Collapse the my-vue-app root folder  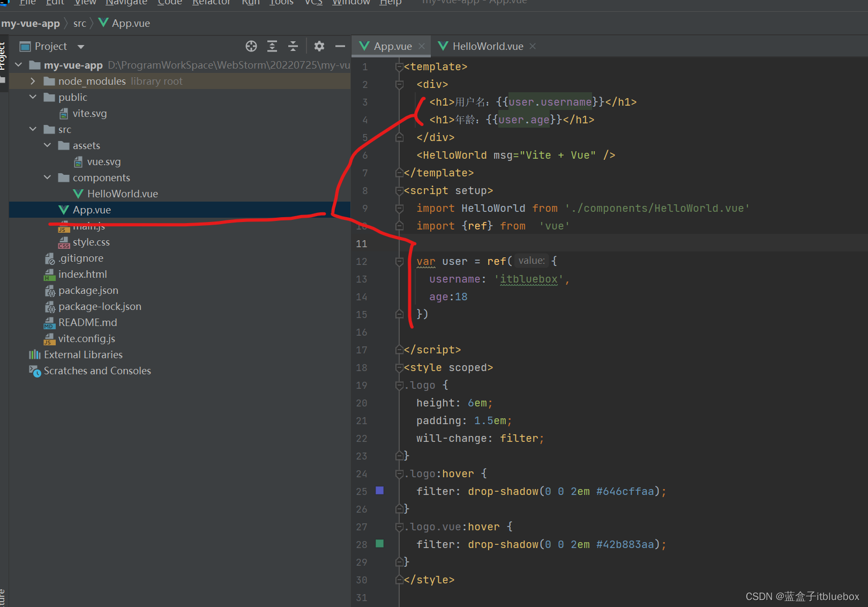pos(19,65)
